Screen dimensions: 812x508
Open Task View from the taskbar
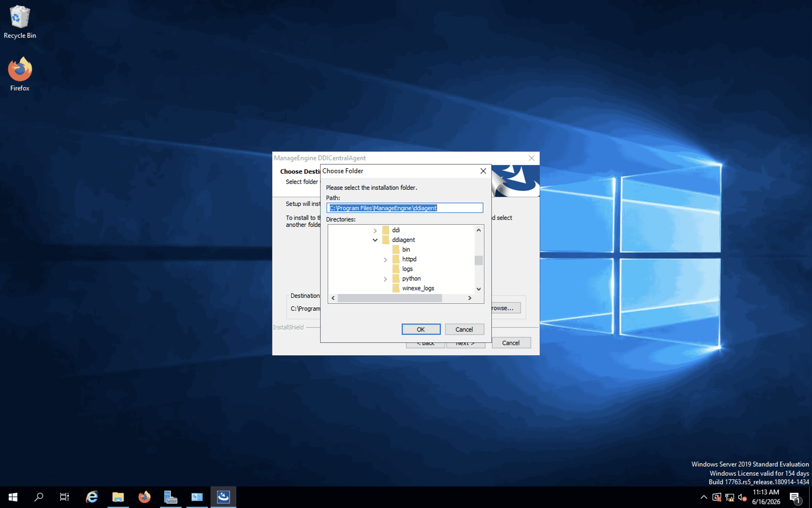(64, 497)
